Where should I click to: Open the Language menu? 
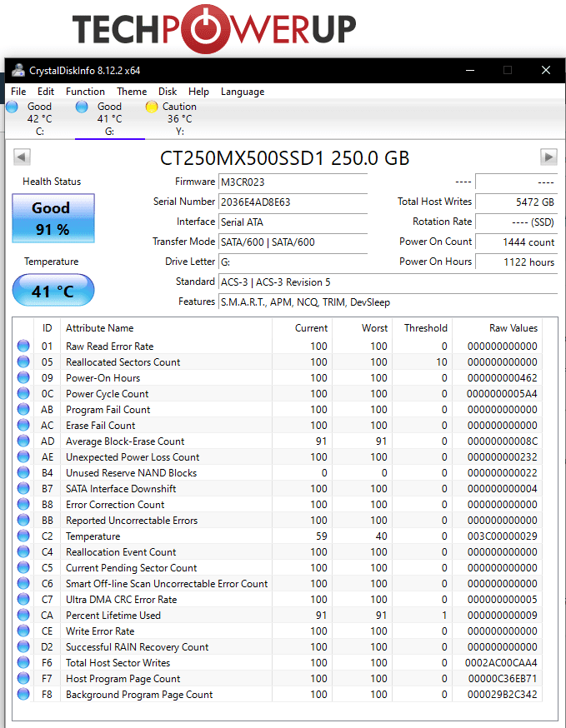243,92
